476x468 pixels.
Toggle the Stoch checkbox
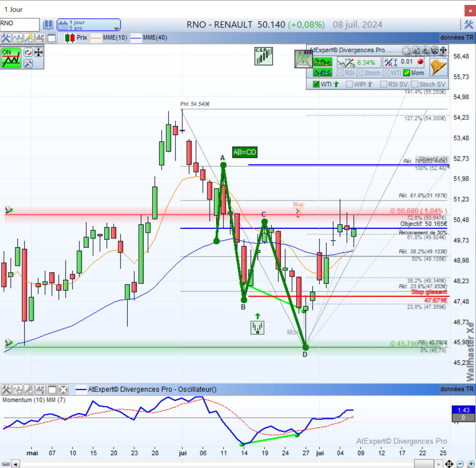360,73
